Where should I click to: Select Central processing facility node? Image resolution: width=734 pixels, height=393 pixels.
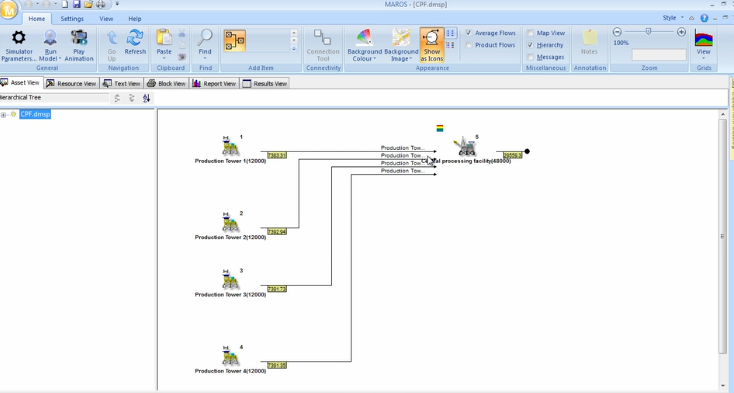click(x=465, y=146)
